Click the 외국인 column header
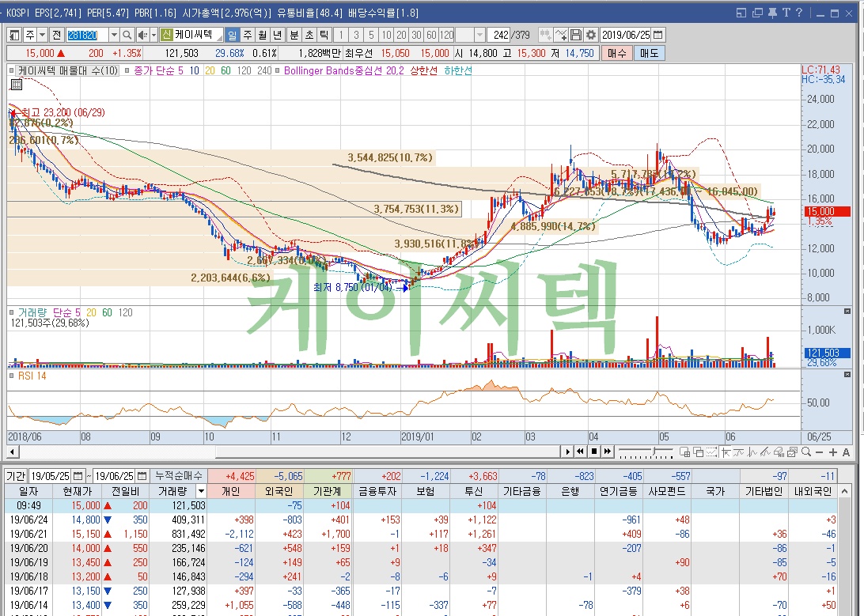Image resolution: width=864 pixels, height=616 pixels. click(x=280, y=491)
